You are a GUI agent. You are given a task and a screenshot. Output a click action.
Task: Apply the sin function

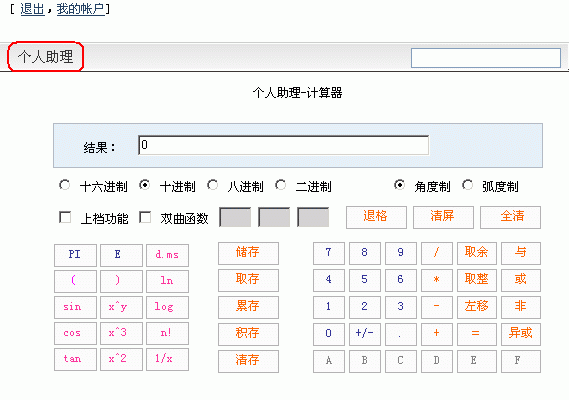[x=75, y=307]
